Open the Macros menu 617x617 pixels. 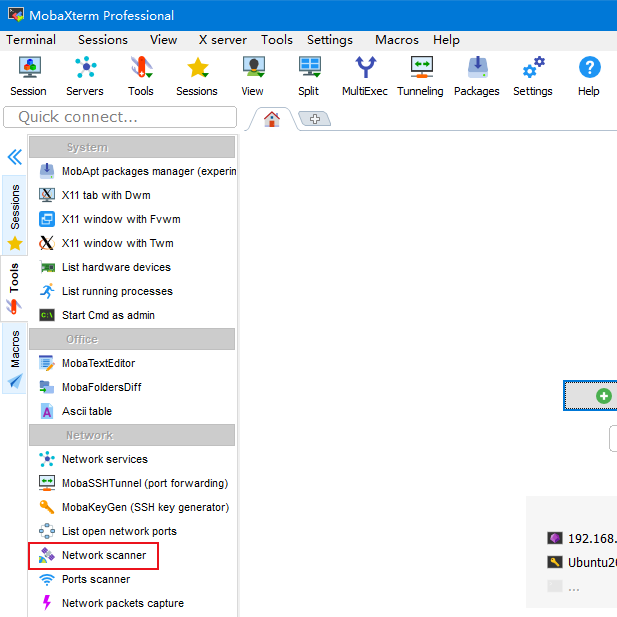pyautogui.click(x=397, y=40)
